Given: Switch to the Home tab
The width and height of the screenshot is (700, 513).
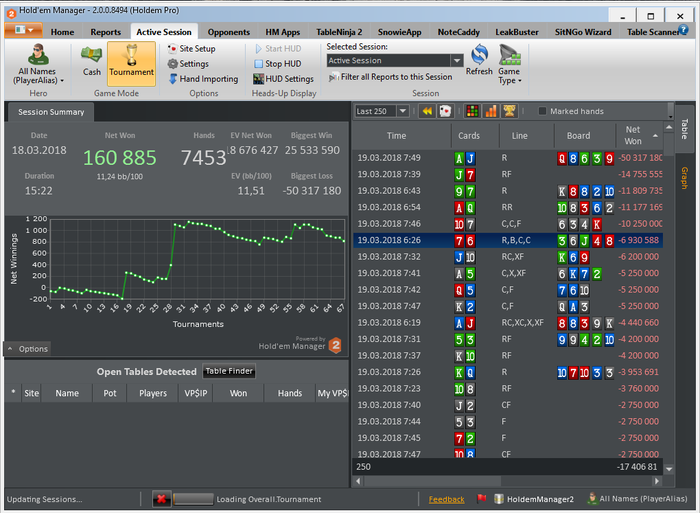Looking at the screenshot, I should pyautogui.click(x=62, y=32).
